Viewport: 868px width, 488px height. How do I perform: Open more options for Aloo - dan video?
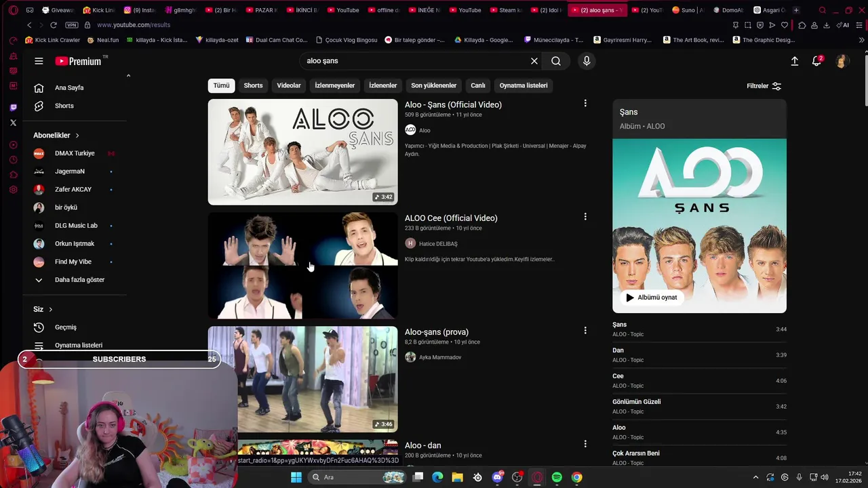pos(585,444)
